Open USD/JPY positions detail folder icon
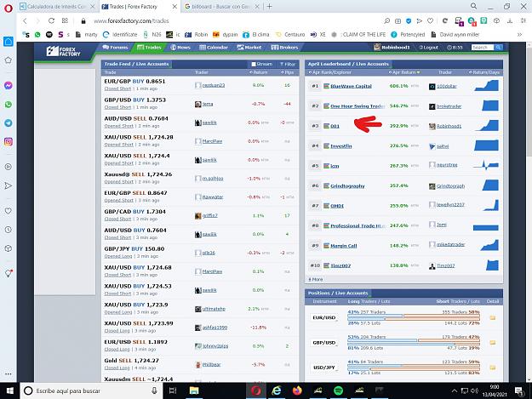Image resolution: width=532 pixels, height=399 pixels. coord(492,368)
